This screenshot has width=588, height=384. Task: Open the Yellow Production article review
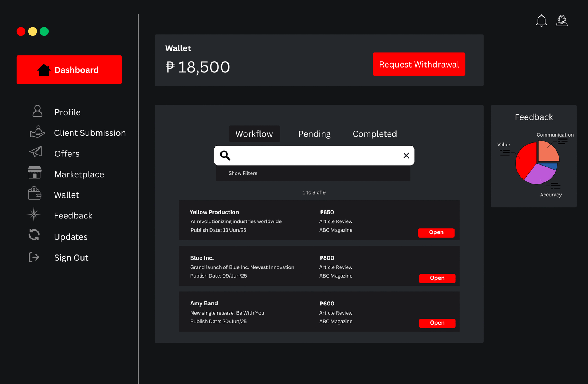click(x=436, y=233)
